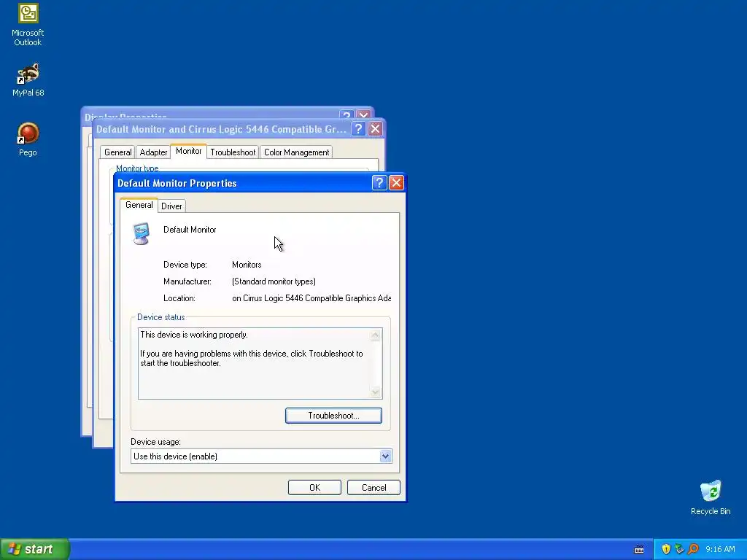Screen dimensions: 747x560
Task: Close the Cirrus Logic 5446 dialog
Action: tap(376, 129)
